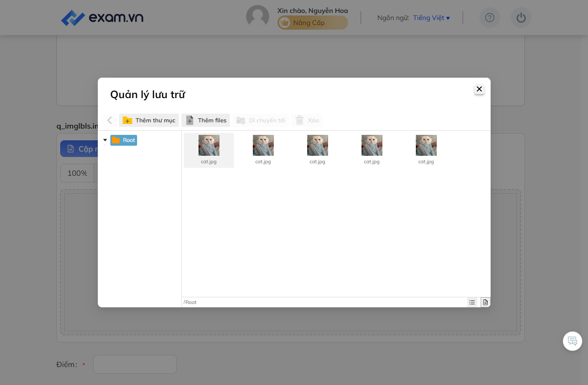Click the power logout icon

(521, 18)
